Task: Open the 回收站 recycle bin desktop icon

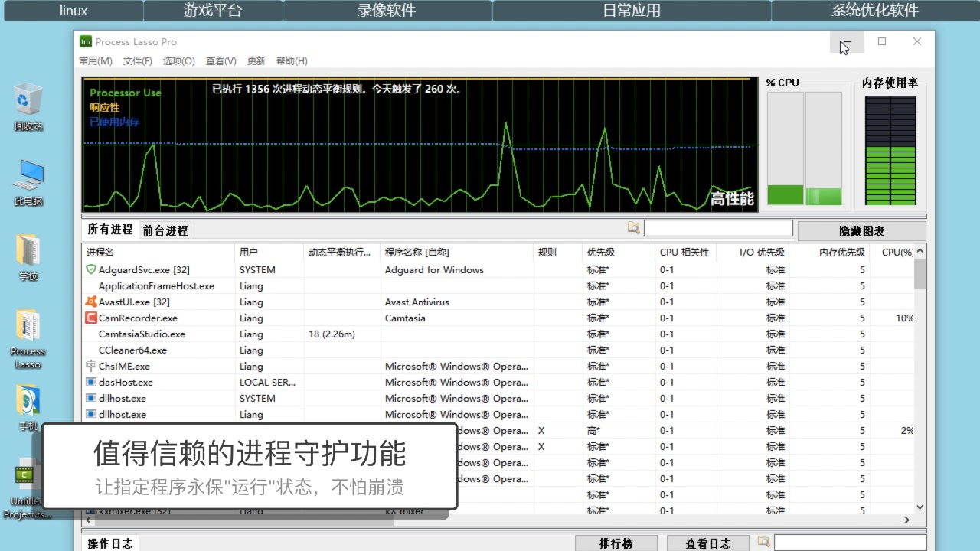Action: tap(28, 107)
